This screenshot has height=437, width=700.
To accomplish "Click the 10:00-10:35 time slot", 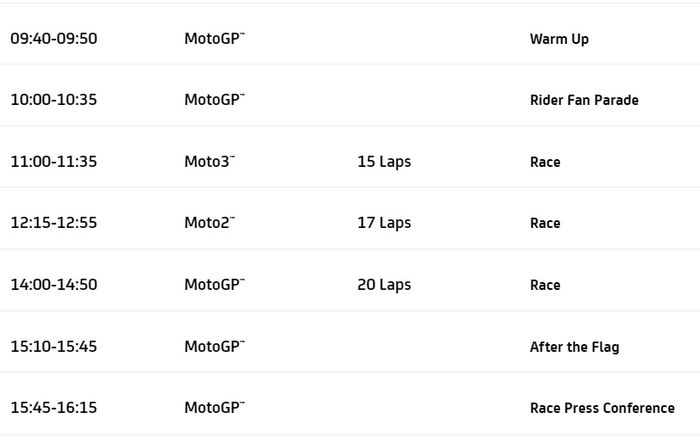I will pos(54,100).
